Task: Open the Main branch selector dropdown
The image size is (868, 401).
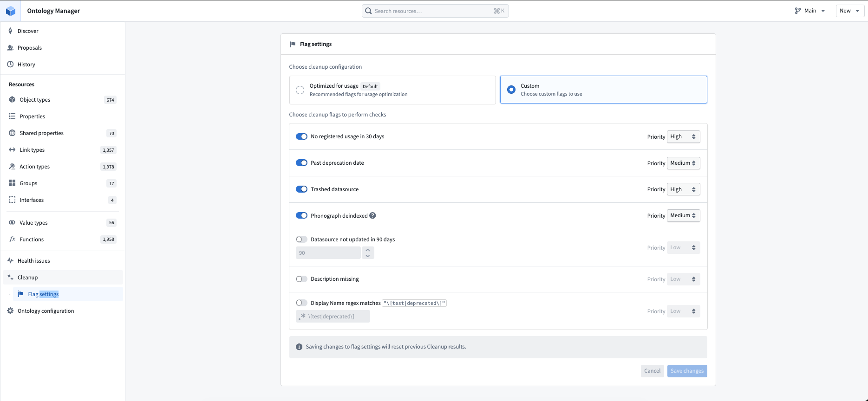Action: point(810,11)
